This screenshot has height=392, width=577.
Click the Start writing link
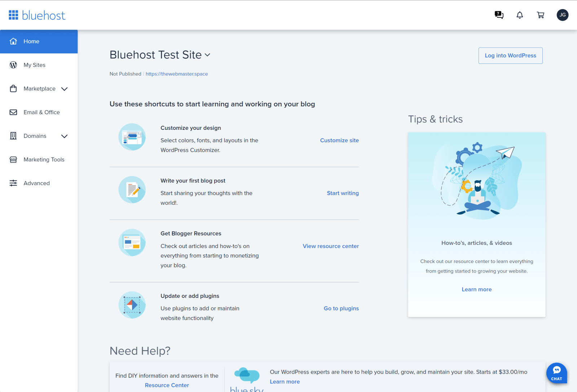(343, 193)
